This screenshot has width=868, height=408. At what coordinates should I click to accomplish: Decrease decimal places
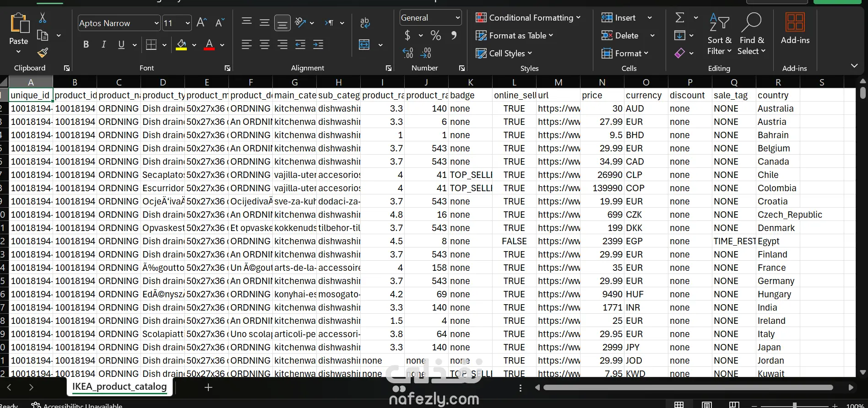point(426,53)
